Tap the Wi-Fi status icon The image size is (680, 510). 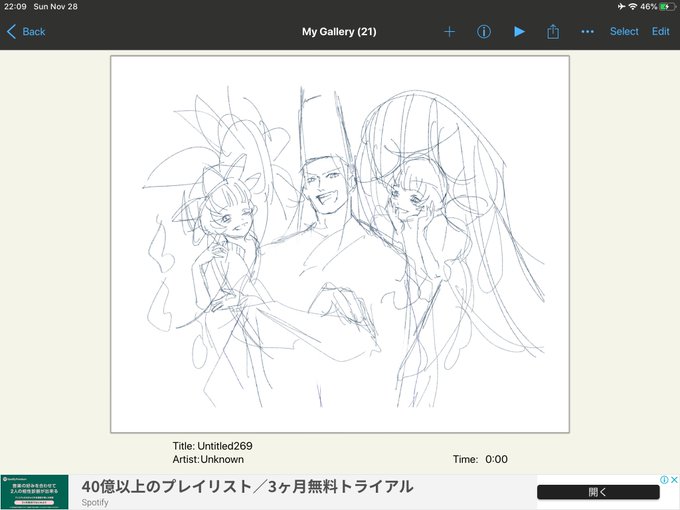tap(633, 7)
